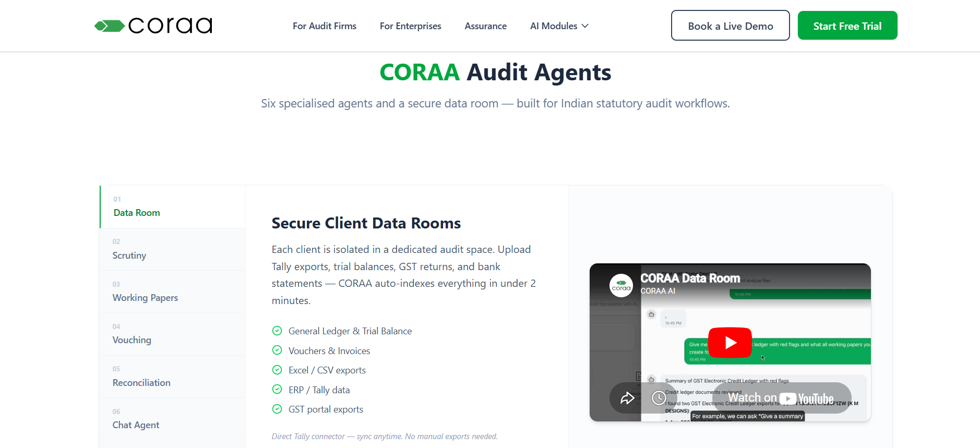Click the check icon beside Vouchers & Invoices
The width and height of the screenshot is (980, 448).
277,350
